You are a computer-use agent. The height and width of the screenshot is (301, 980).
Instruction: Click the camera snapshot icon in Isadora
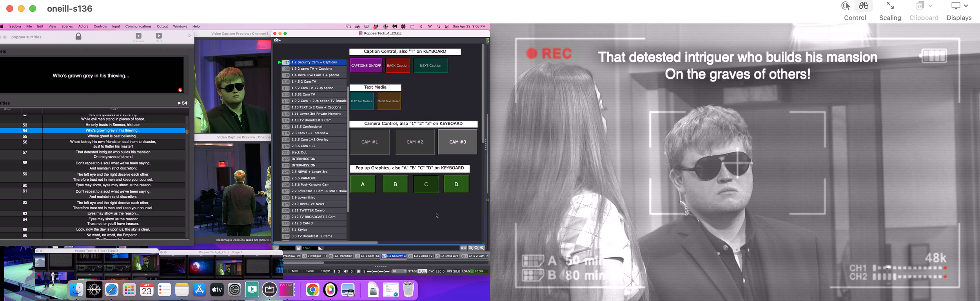(x=277, y=40)
